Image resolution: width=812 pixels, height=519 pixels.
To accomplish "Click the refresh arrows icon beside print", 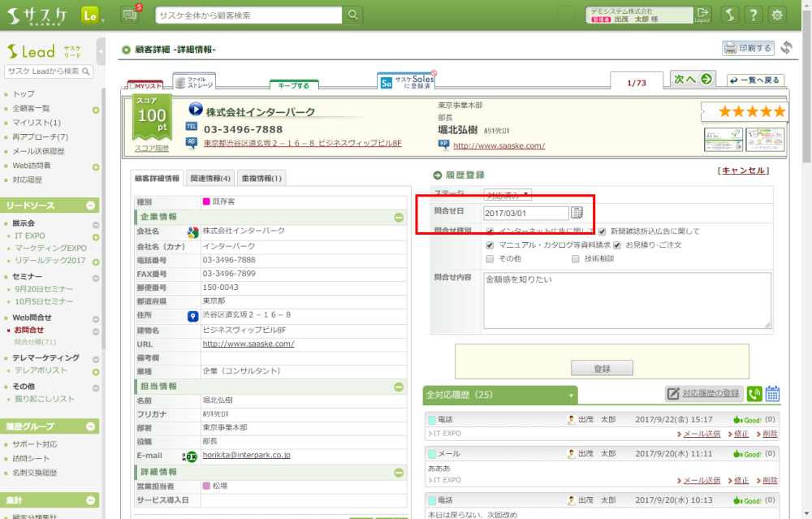I will click(x=786, y=48).
